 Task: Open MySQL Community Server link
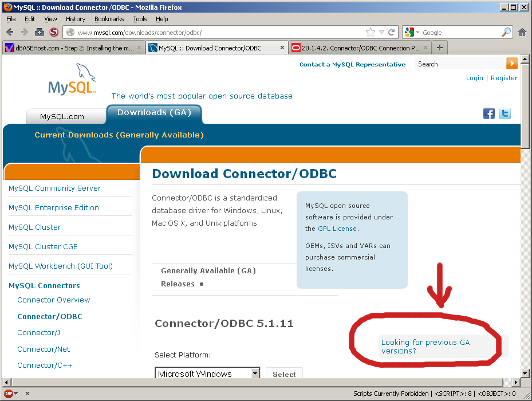click(x=54, y=188)
